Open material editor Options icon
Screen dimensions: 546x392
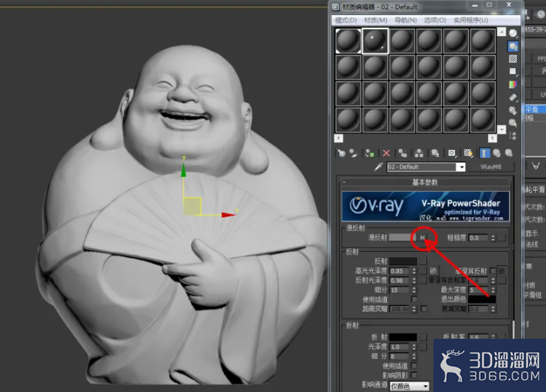513,110
